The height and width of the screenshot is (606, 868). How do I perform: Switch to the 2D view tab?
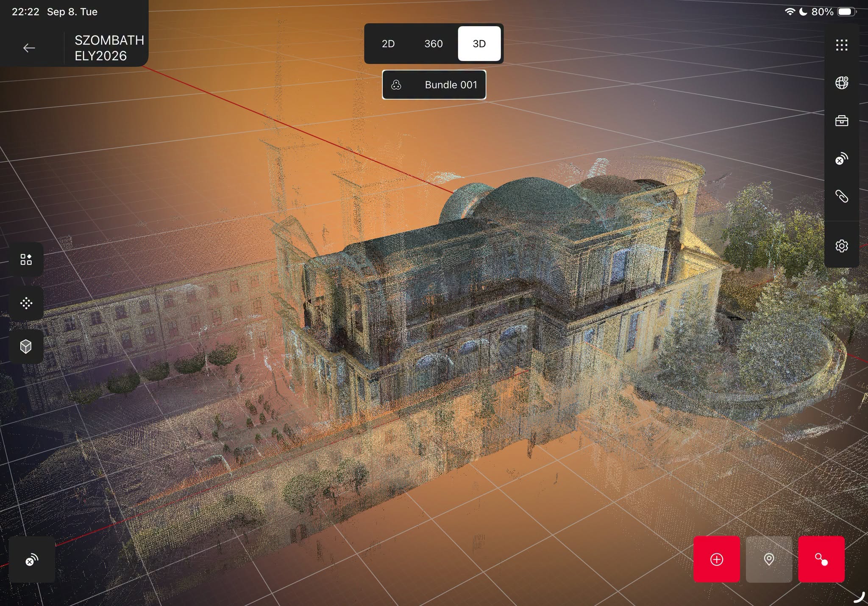tap(388, 44)
